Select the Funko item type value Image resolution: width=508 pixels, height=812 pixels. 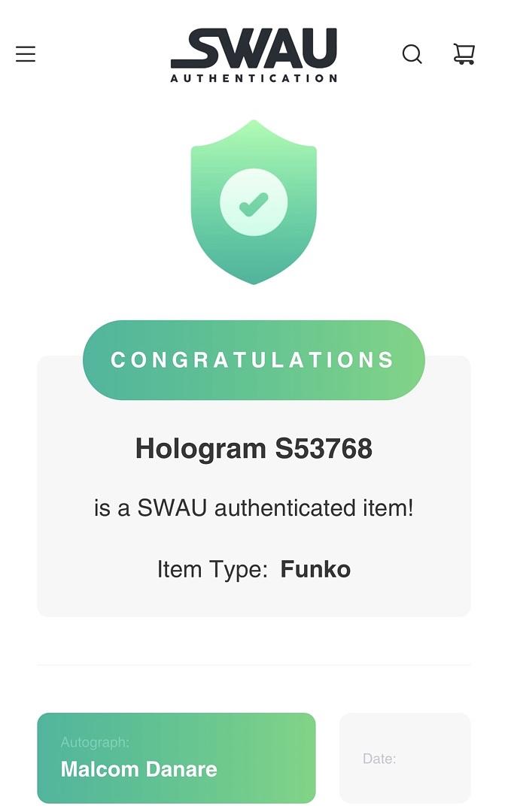(315, 569)
